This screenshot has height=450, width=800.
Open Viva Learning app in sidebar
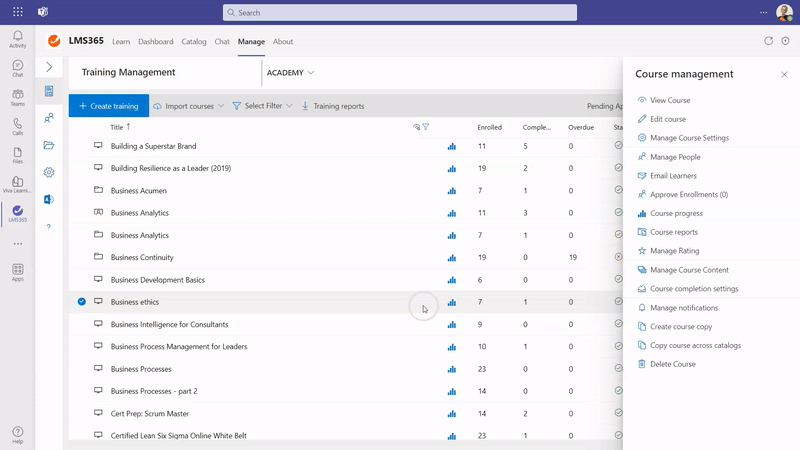pyautogui.click(x=18, y=185)
